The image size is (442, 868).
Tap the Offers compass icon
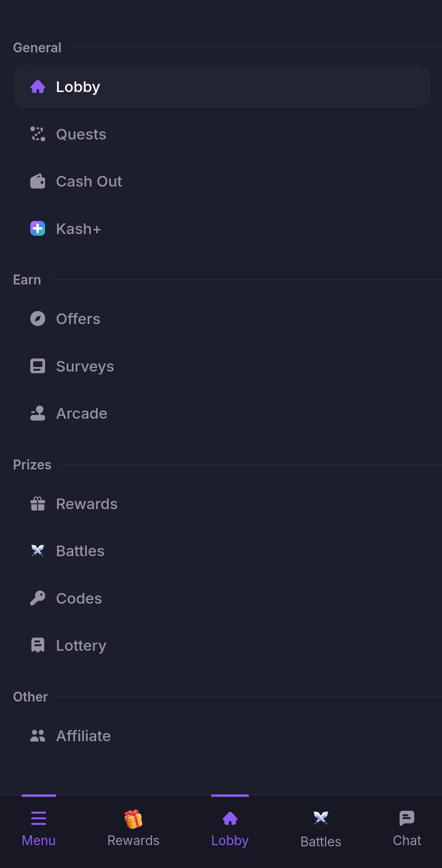(x=38, y=319)
